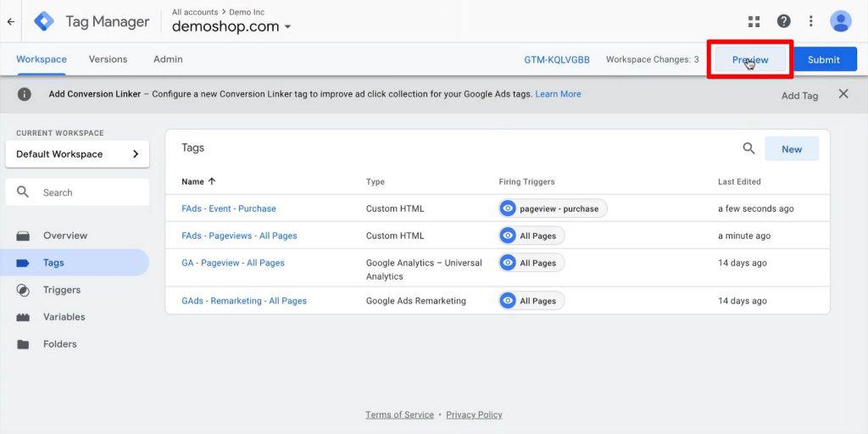Viewport: 868px width, 434px height.
Task: Click Add Tag in the banner
Action: [799, 95]
